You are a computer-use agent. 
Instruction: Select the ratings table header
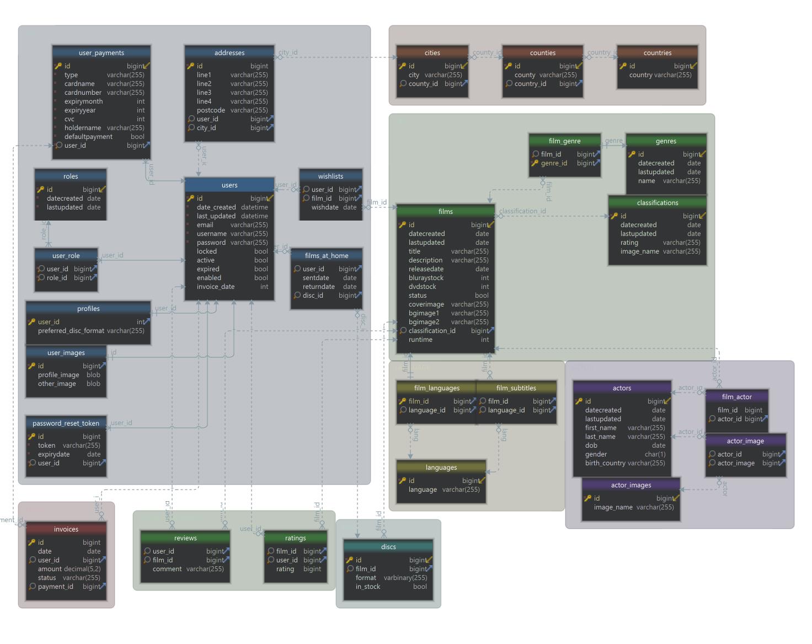click(x=295, y=538)
